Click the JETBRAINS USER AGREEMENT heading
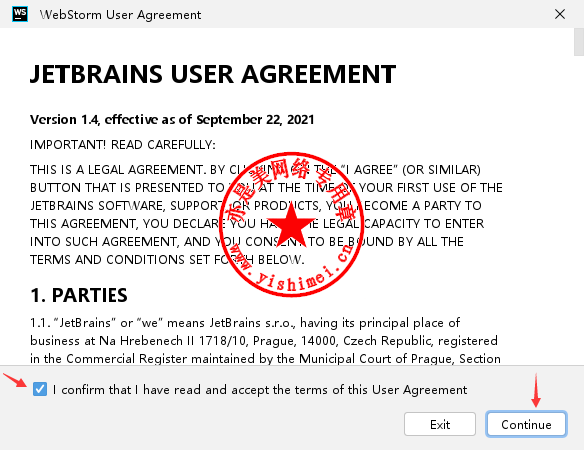 [x=213, y=74]
